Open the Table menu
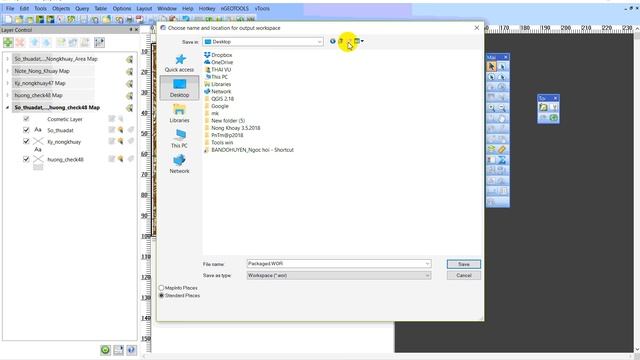Viewport: 640px width, 360px height. (100, 8)
